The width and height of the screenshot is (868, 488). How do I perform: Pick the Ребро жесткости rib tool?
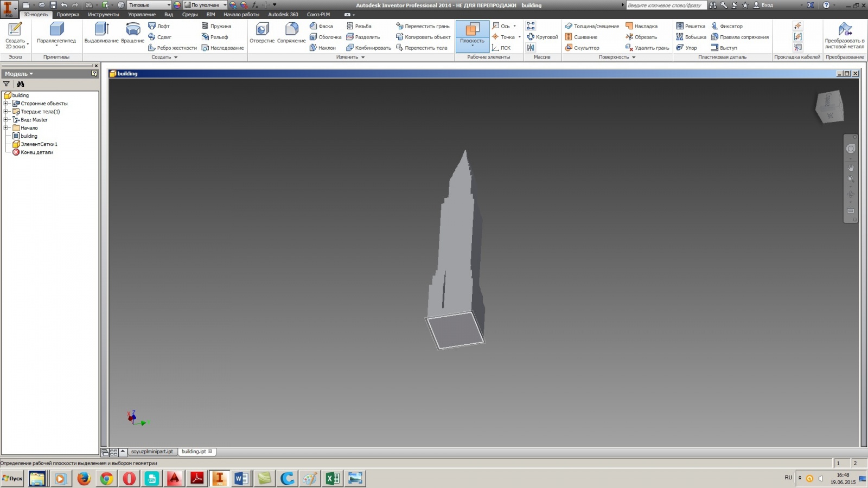[x=173, y=48]
